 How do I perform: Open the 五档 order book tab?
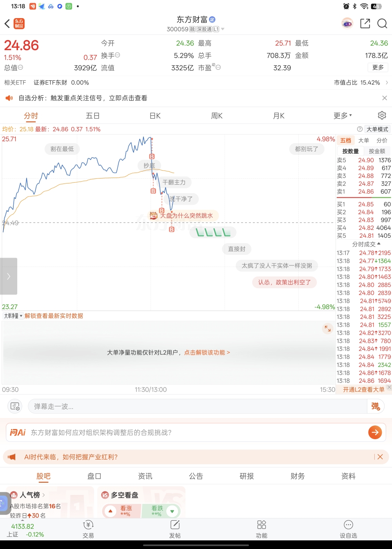click(346, 140)
